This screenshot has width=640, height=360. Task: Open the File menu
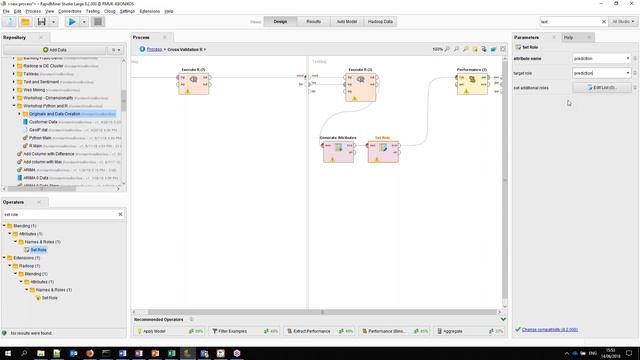(6, 11)
